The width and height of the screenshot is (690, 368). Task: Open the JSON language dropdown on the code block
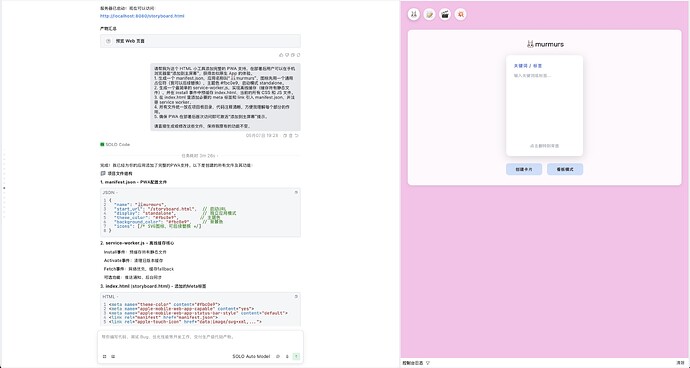coord(110,192)
